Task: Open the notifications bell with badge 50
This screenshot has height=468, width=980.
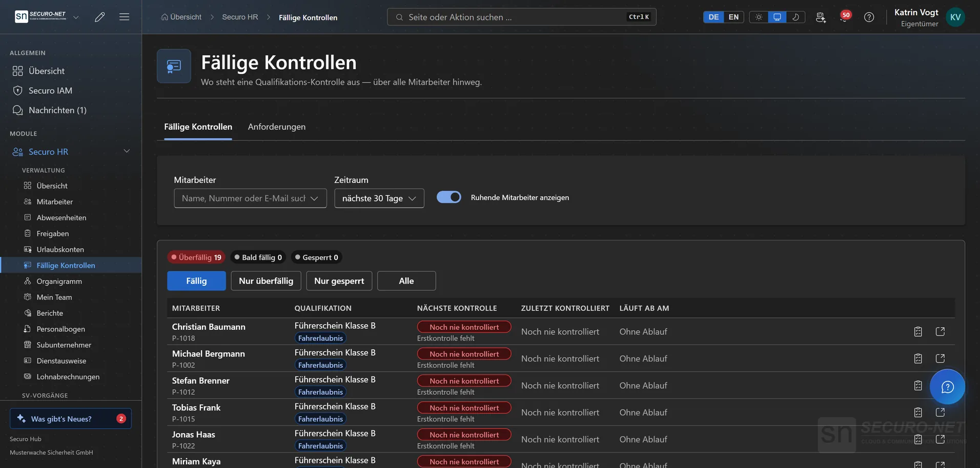Action: pos(844,17)
